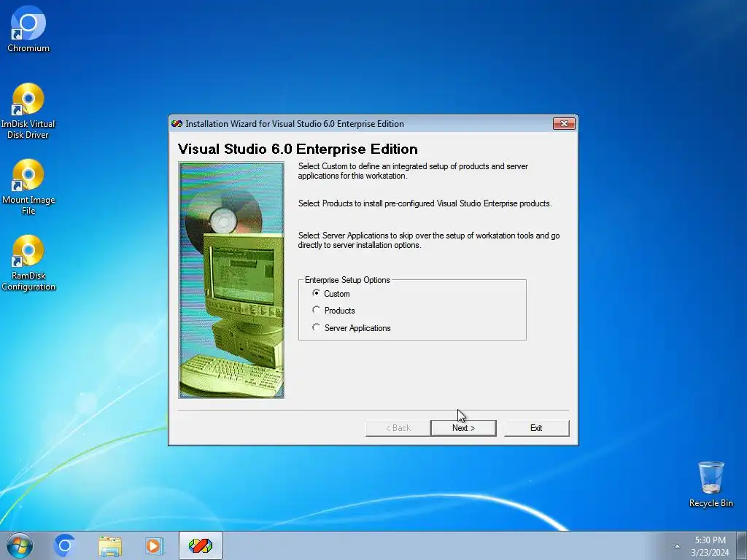Image resolution: width=747 pixels, height=560 pixels.
Task: Open Windows Media Player taskbar icon
Action: (x=154, y=545)
